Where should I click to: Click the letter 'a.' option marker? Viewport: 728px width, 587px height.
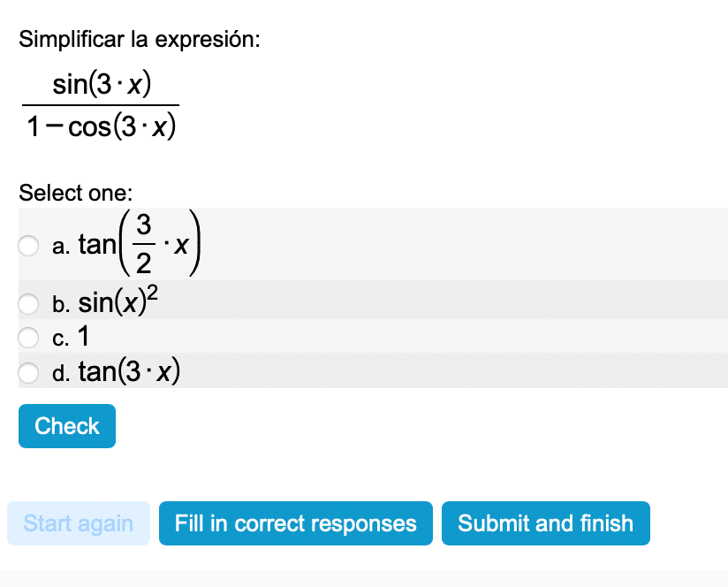(61, 247)
